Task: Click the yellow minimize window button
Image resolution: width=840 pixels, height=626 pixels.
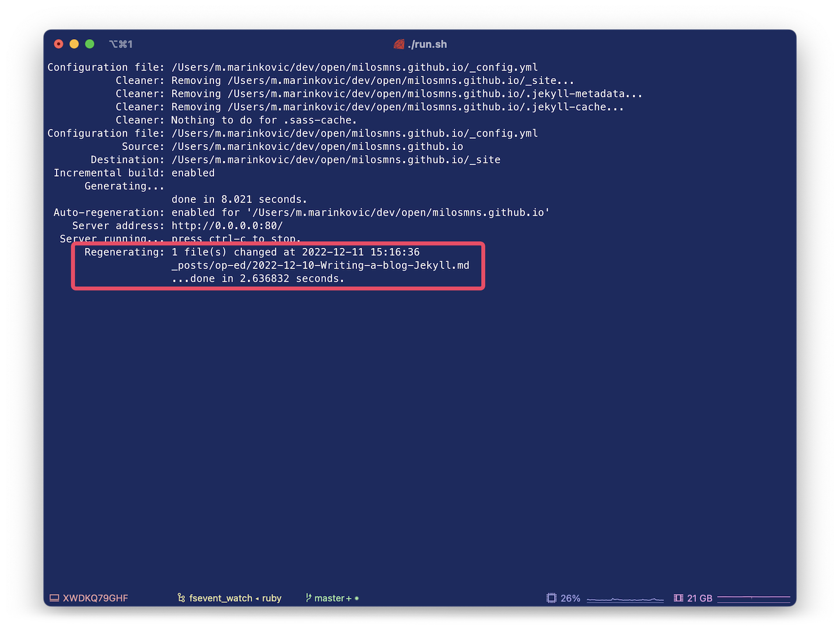Action: tap(74, 44)
